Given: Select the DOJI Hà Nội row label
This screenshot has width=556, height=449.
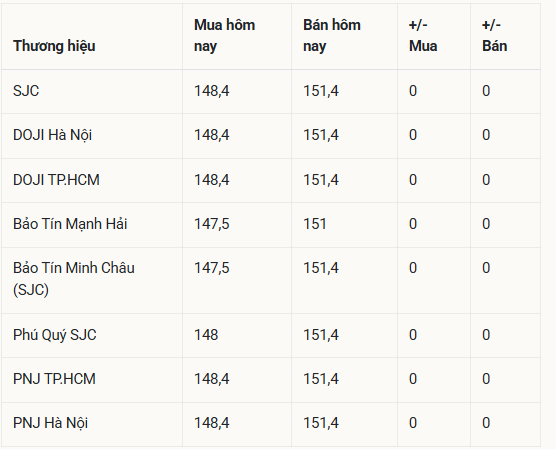Looking at the screenshot, I should pyautogui.click(x=52, y=135).
